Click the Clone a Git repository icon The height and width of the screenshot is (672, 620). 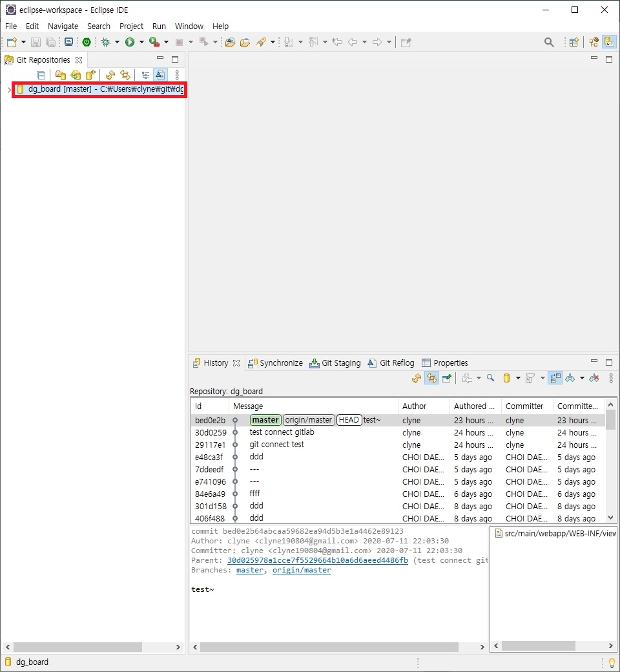point(76,76)
